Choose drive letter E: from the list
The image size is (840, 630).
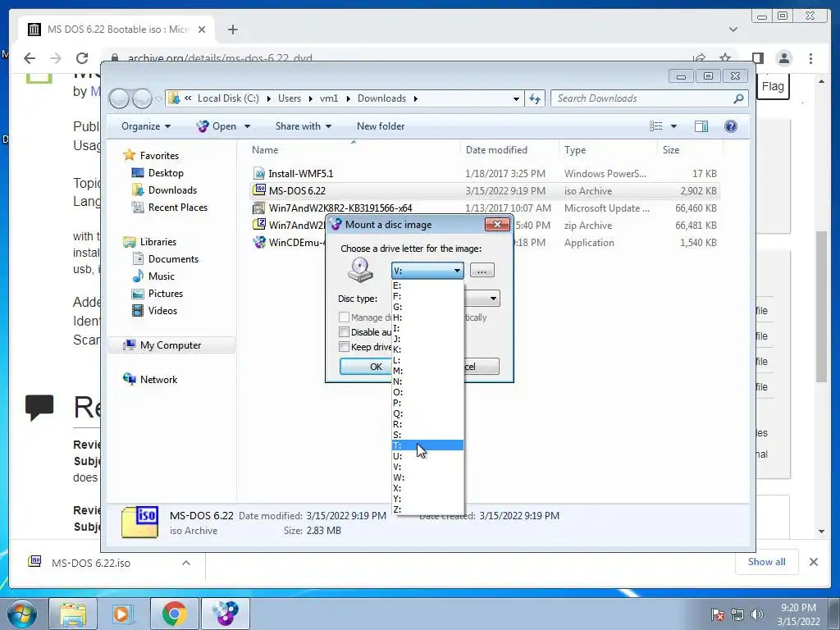tap(427, 285)
